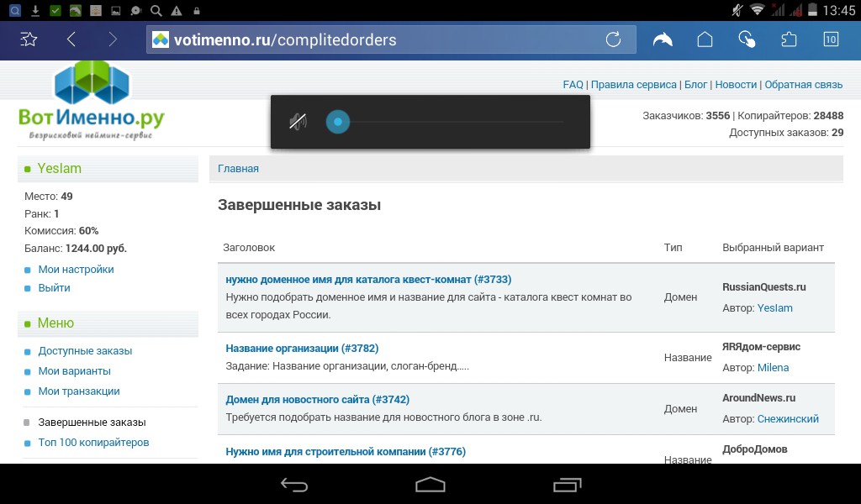Click the Заголовок column header
Screen dimensions: 861x504
coord(249,247)
